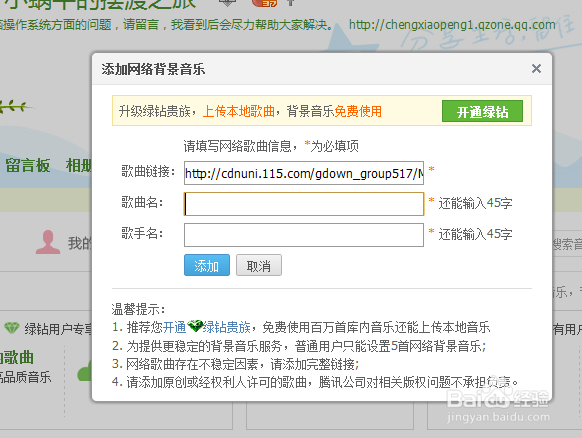Image resolution: width=582 pixels, height=438 pixels.
Task: Close the 添加网络背景音乐 dialog
Action: point(536,69)
